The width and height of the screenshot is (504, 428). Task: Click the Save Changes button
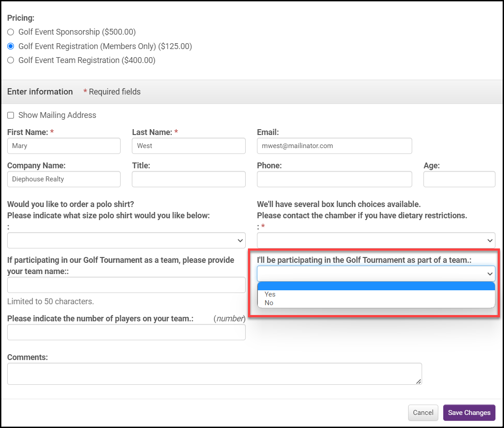tap(469, 413)
